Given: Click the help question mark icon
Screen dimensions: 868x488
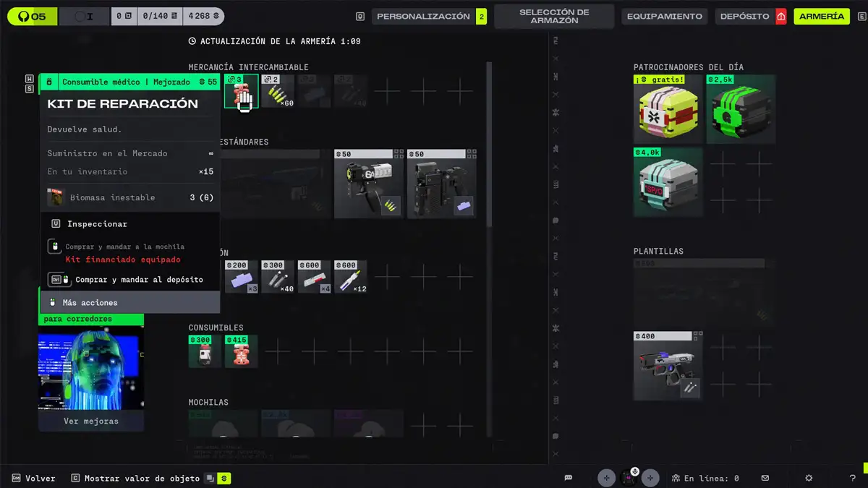Looking at the screenshot, I should (852, 478).
